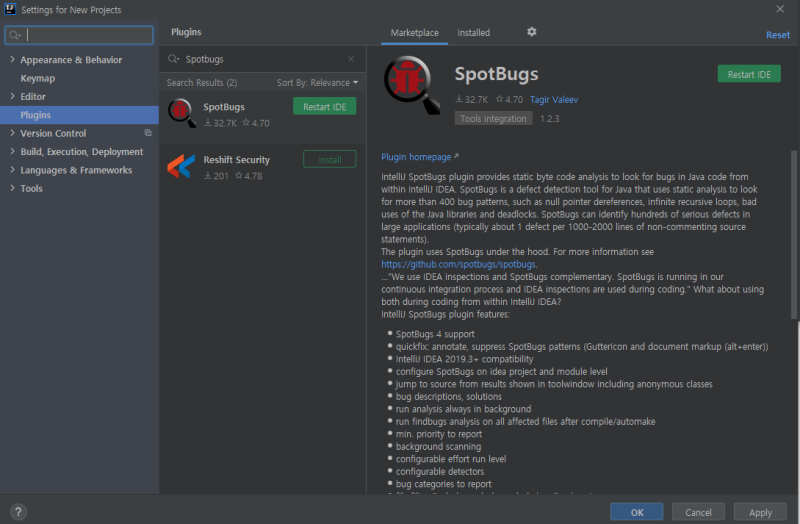Click the 'configurable detectors' bullet
800x524 pixels.
pos(440,471)
